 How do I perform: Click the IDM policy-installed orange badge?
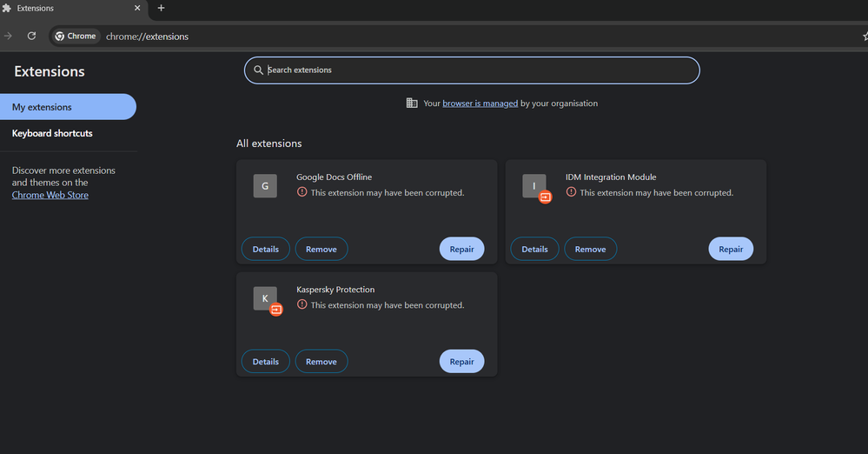click(x=546, y=197)
